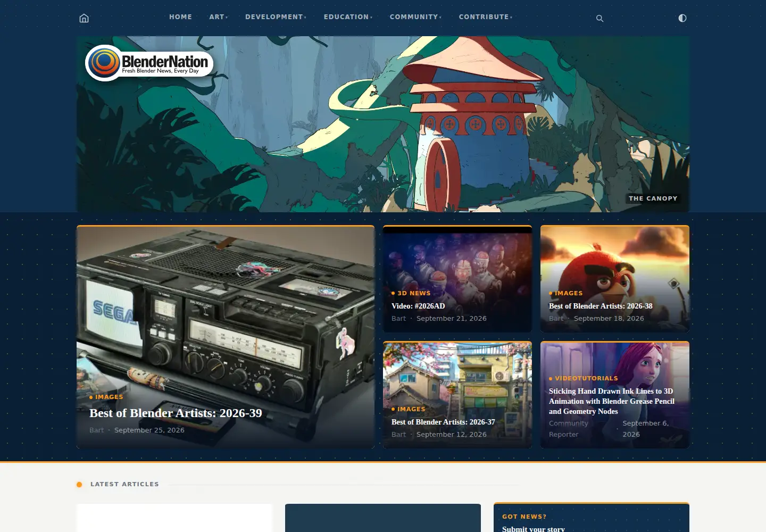Open Sticking Hand Drawn Ink Lines article
766x532 pixels.
612,401
